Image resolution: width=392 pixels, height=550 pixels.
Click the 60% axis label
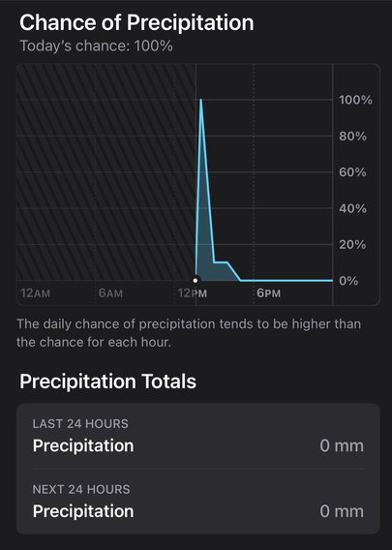[x=352, y=172]
